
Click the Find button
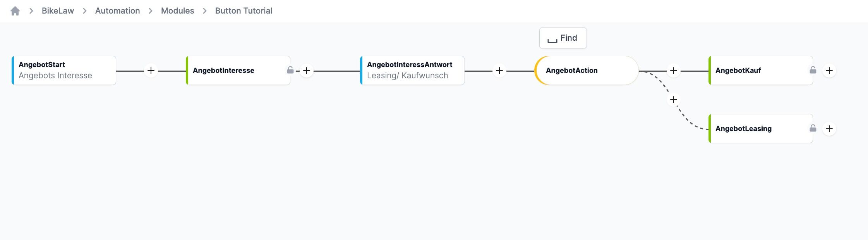563,38
